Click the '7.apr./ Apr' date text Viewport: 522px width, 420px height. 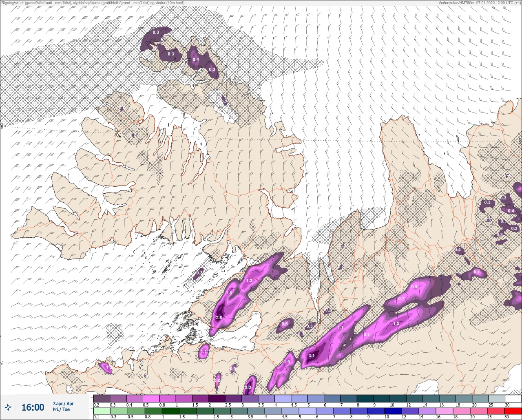[63, 404]
